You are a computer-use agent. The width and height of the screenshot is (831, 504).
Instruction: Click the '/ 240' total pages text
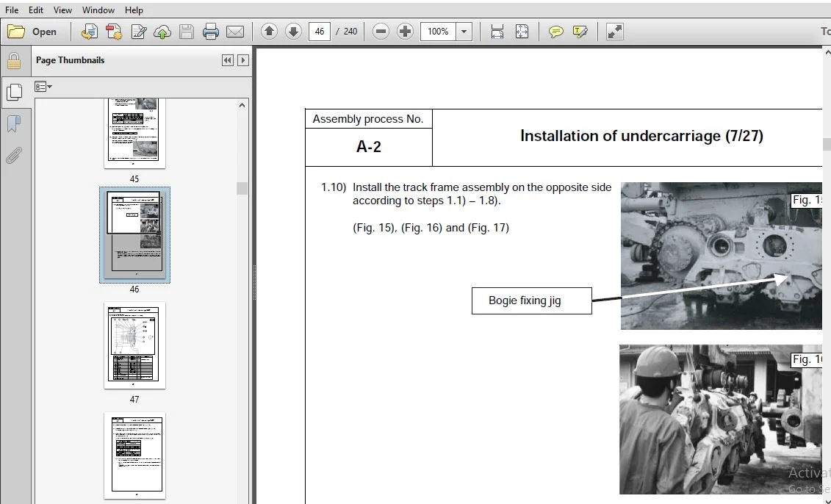pos(347,32)
